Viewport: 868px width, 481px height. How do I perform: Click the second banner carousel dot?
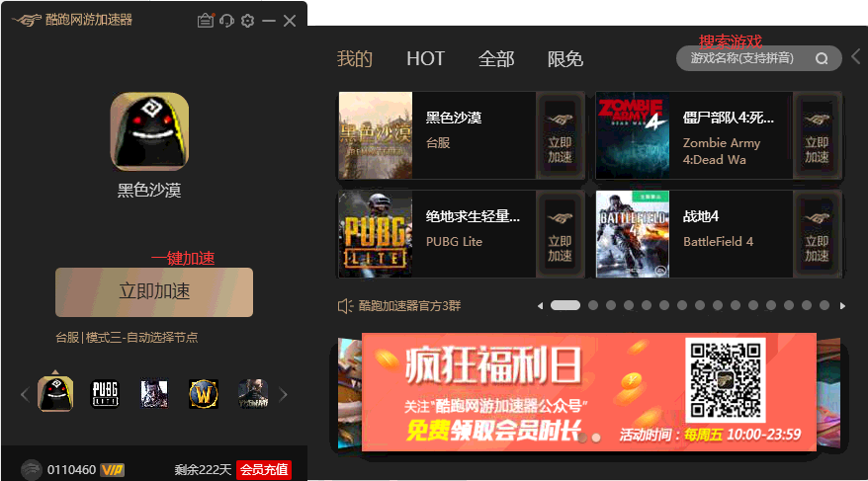click(596, 438)
